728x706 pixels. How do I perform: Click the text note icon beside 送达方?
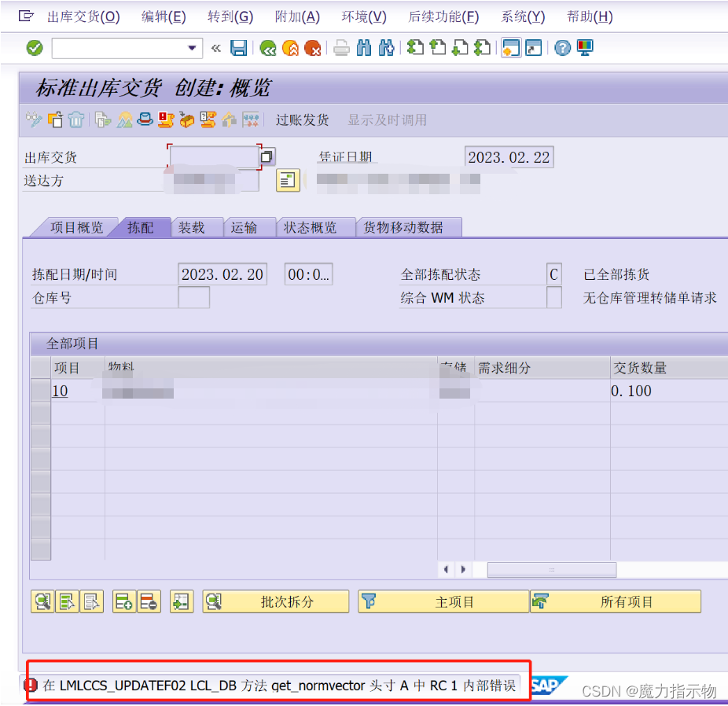click(287, 180)
